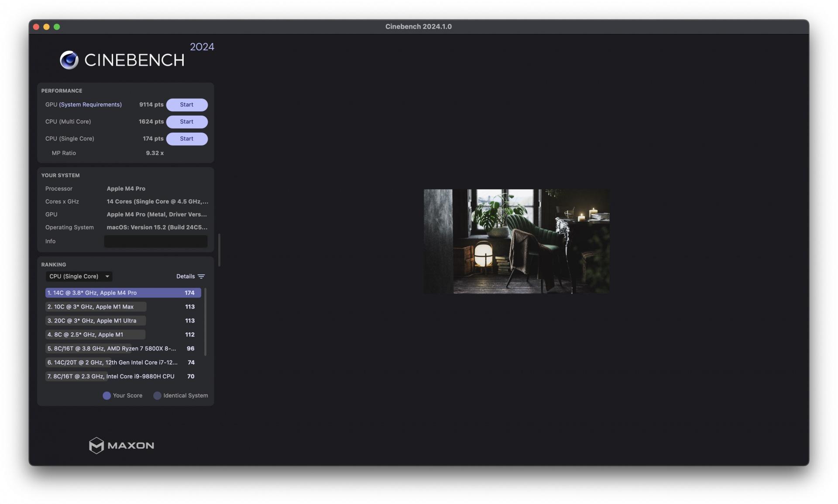Viewport: 838px width, 504px height.
Task: Click the Cinebench sphere logo icon
Action: pyautogui.click(x=69, y=60)
